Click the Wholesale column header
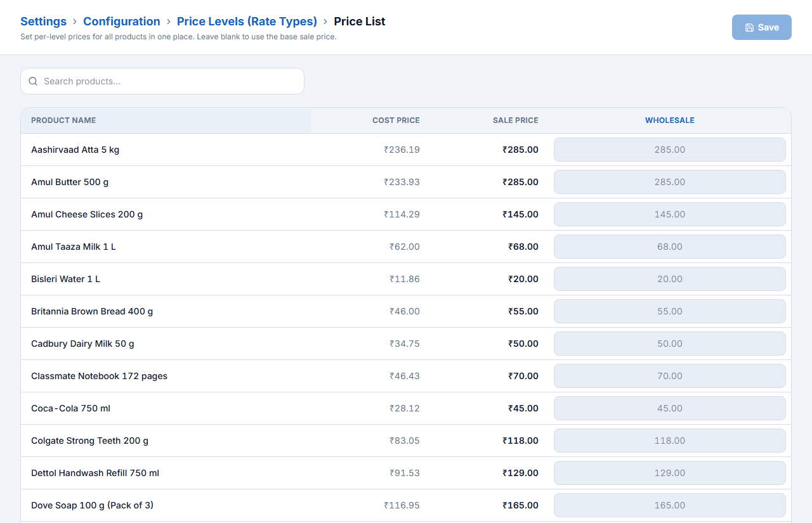The width and height of the screenshot is (812, 523). click(x=670, y=120)
